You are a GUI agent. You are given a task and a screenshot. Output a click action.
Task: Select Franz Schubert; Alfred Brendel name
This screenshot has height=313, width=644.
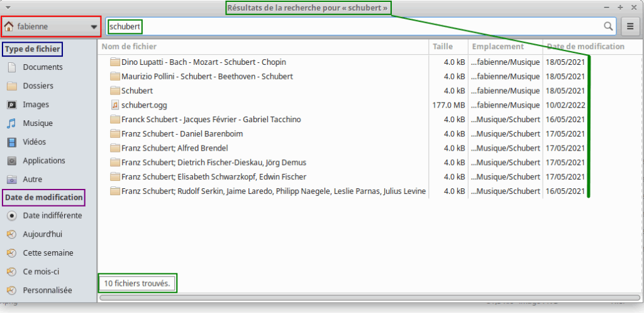(x=175, y=148)
